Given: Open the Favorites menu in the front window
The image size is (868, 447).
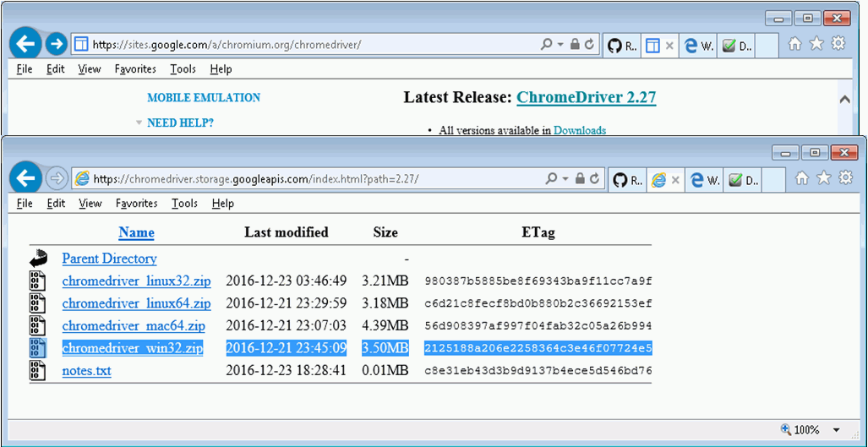Looking at the screenshot, I should tap(136, 204).
